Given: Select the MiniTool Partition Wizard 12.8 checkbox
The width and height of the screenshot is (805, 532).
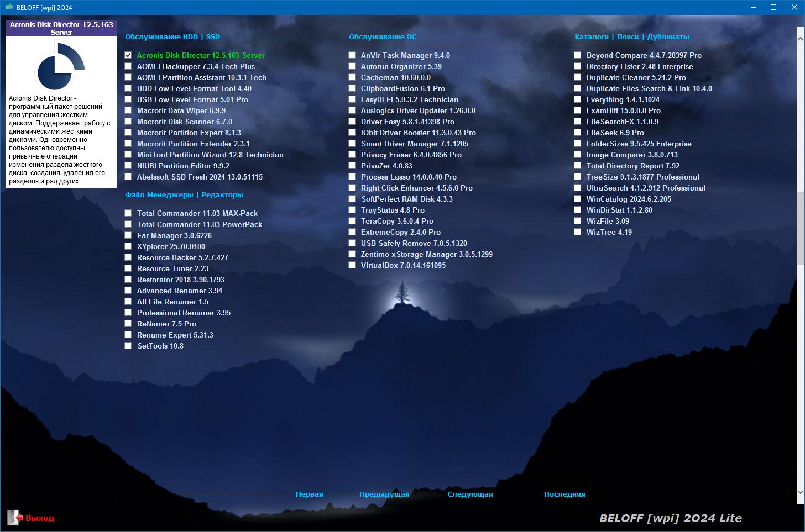Looking at the screenshot, I should [128, 155].
